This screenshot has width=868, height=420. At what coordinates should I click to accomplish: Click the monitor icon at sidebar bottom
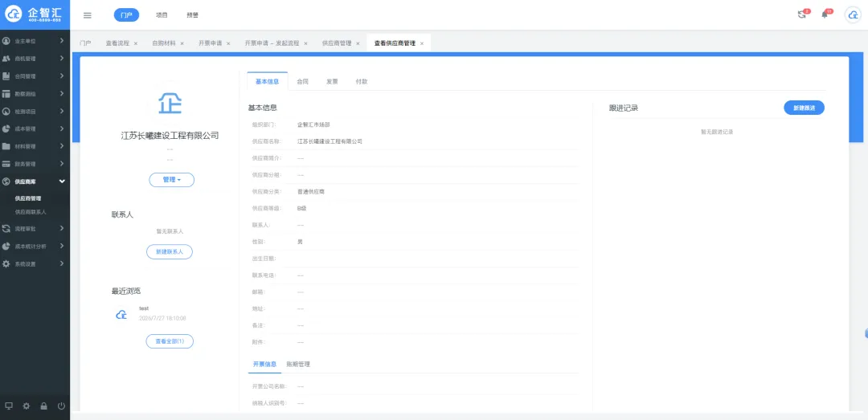click(x=8, y=406)
